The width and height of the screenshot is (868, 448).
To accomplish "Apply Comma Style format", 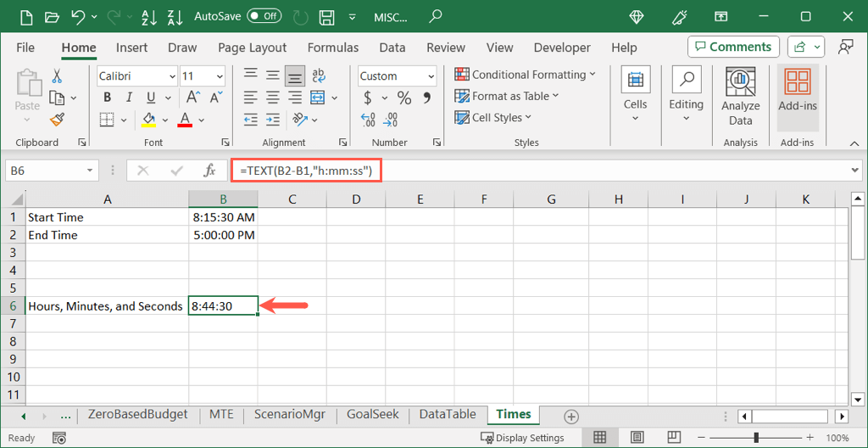I will pyautogui.click(x=427, y=98).
